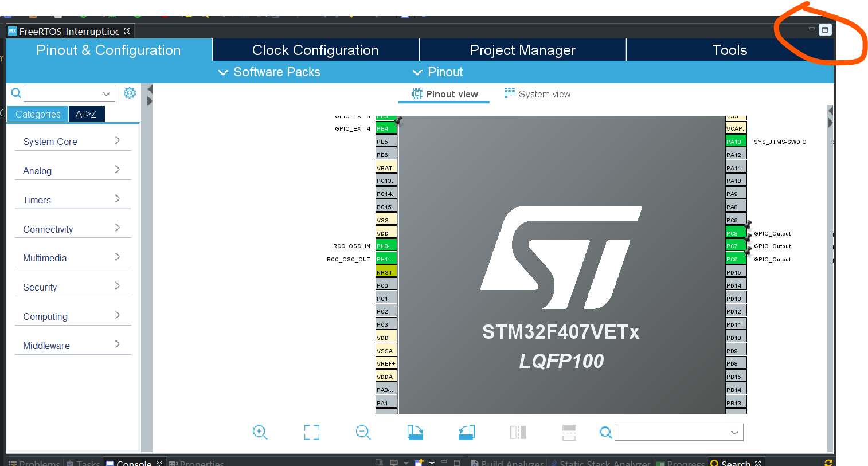Image resolution: width=868 pixels, height=466 pixels.
Task: Click the search icon beside the category search box
Action: [x=16, y=93]
